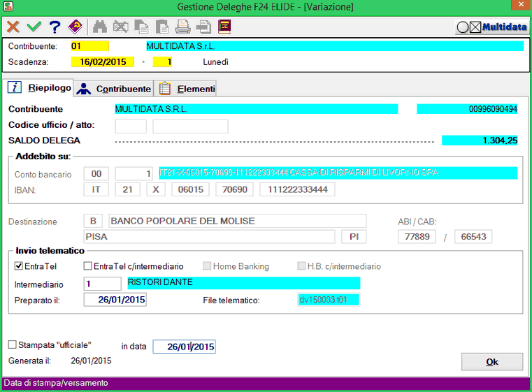Click the first Codice ufficio field
This screenshot has width=532, height=392.
point(131,126)
